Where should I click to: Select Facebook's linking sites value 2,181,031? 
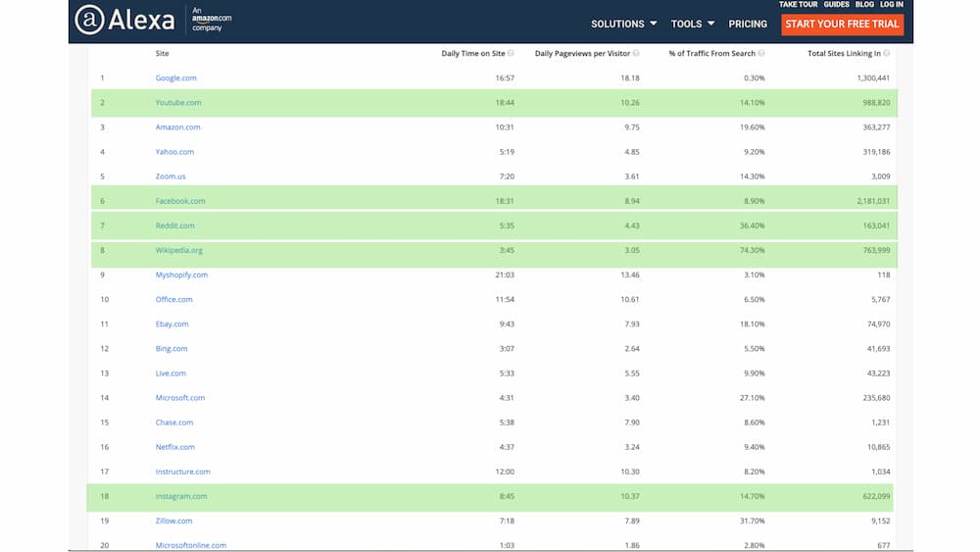pyautogui.click(x=873, y=201)
